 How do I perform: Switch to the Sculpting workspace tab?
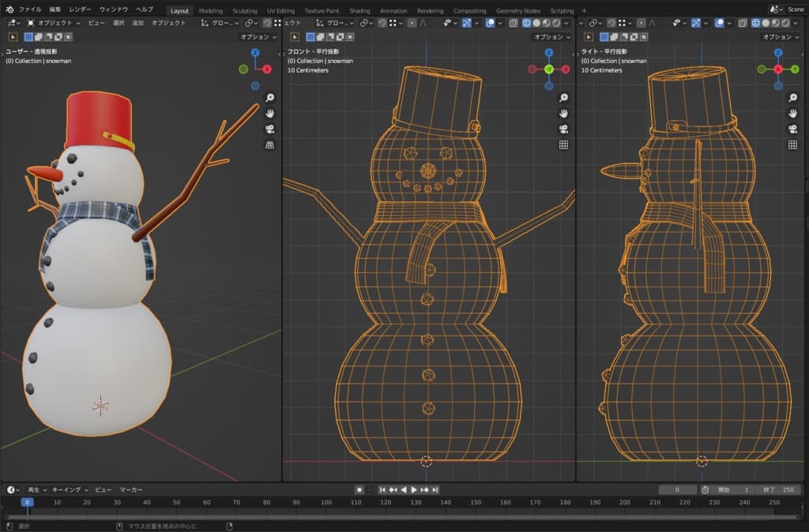coord(244,11)
